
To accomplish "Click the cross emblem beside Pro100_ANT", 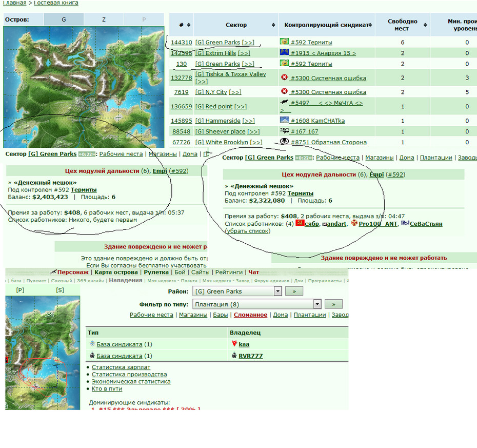I will click(354, 223).
